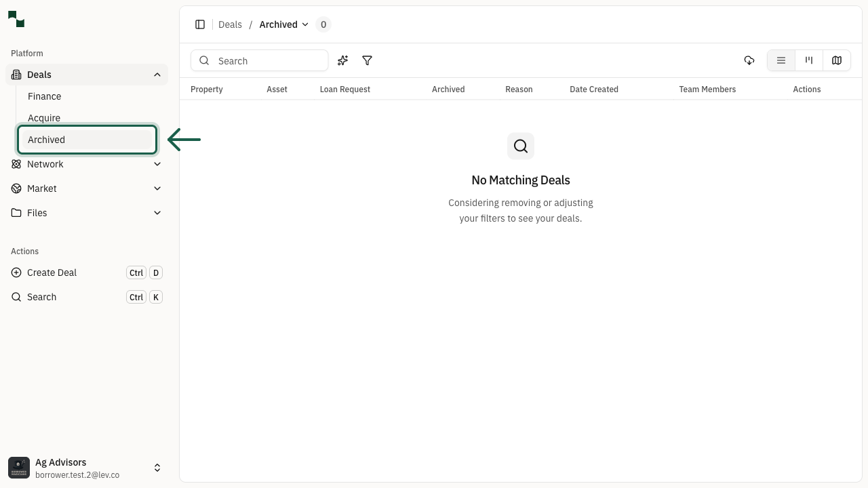This screenshot has height=488, width=868.
Task: Click the Lev logo in sidebar
Action: pyautogui.click(x=16, y=20)
